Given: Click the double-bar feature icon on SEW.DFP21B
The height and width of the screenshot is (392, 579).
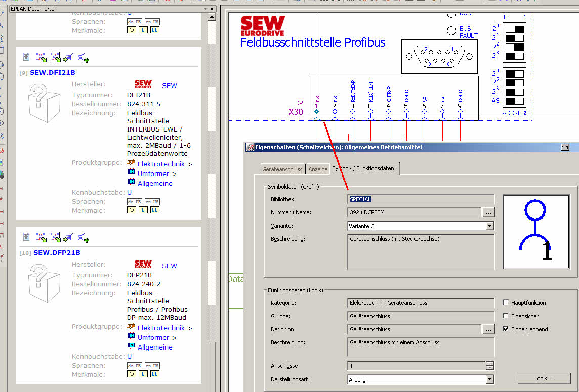Looking at the screenshot, I should tap(155, 374).
